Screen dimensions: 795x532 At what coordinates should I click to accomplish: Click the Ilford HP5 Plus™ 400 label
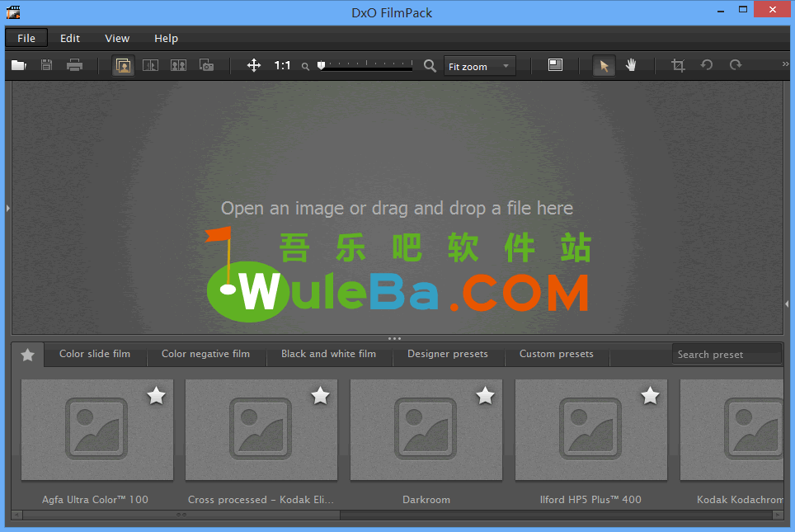pos(590,500)
